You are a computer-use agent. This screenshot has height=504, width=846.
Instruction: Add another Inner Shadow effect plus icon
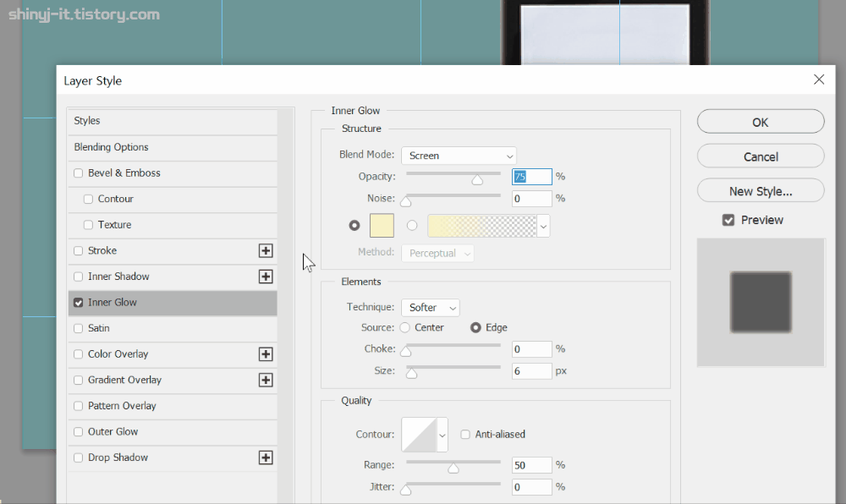click(x=266, y=277)
